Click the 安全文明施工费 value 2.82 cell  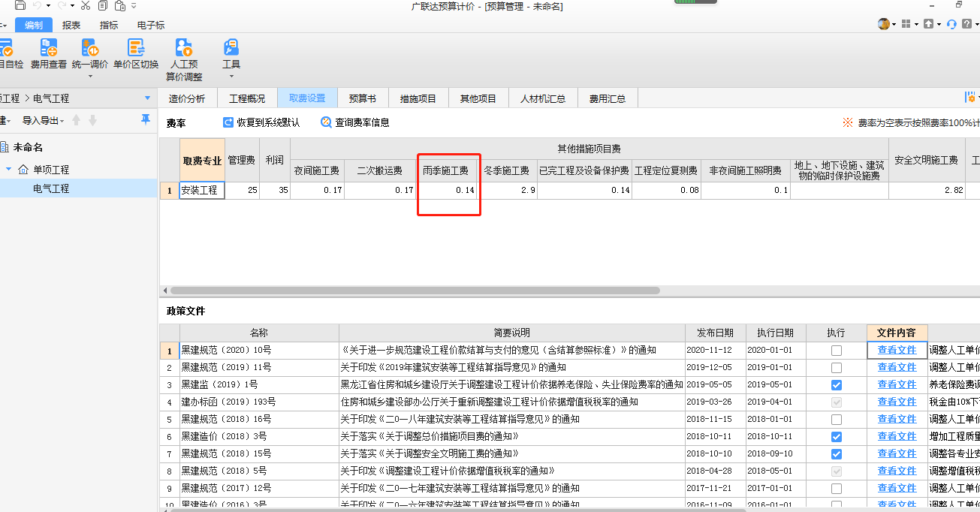coord(927,191)
